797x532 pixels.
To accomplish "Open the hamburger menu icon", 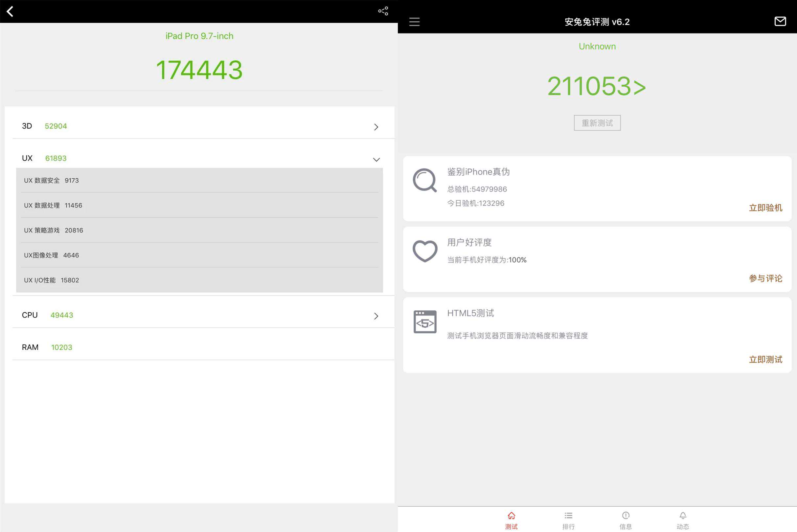I will [414, 22].
